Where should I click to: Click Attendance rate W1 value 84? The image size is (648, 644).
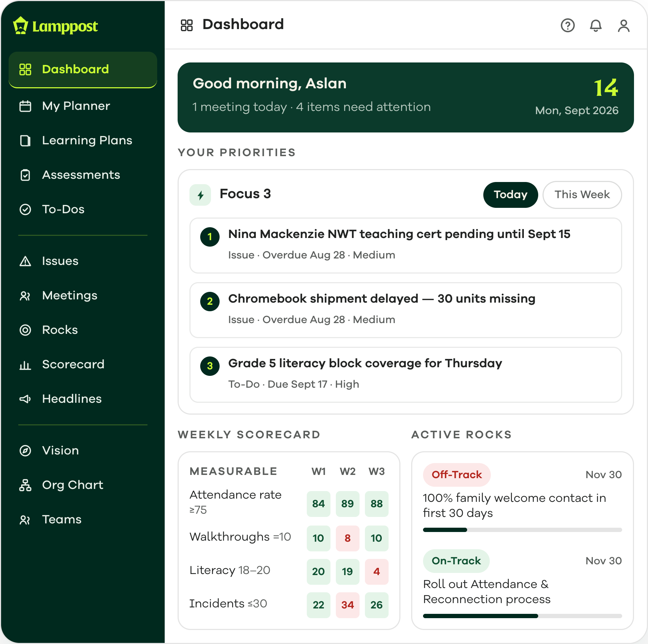(x=318, y=504)
